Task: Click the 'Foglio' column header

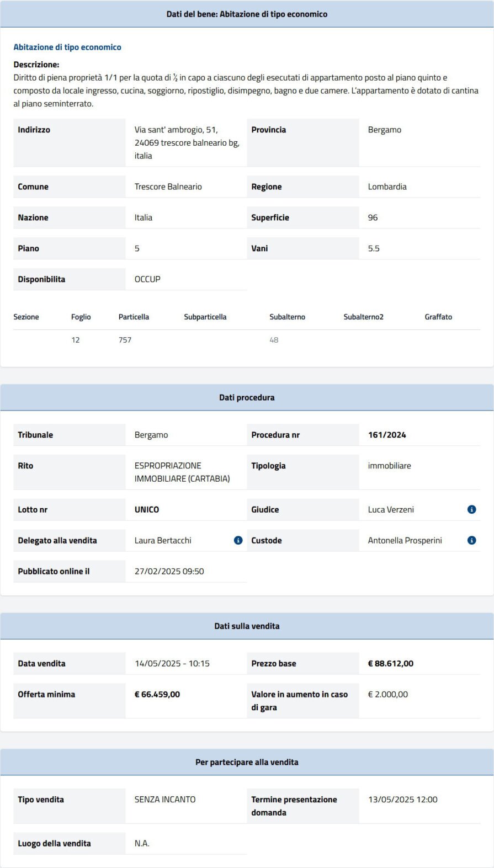Action: point(81,317)
